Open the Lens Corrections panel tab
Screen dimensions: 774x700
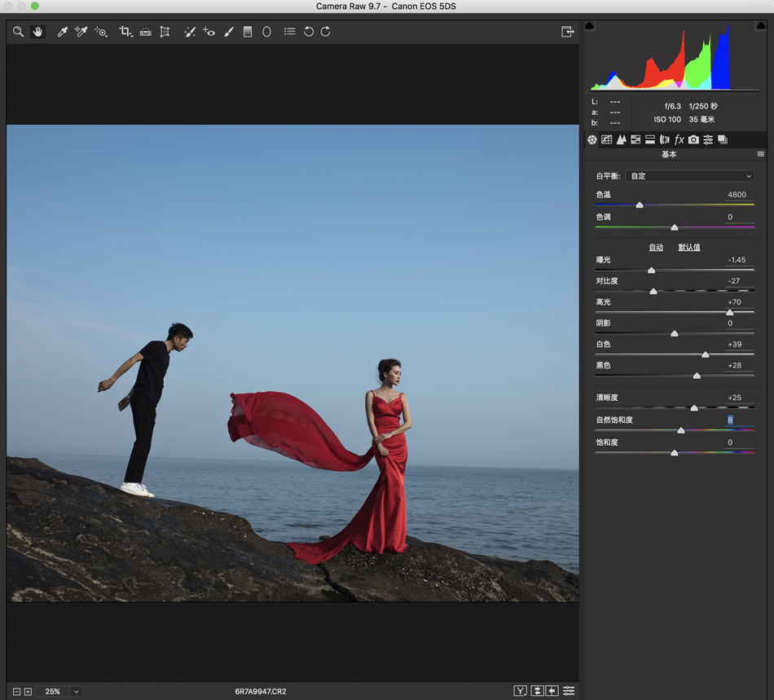pyautogui.click(x=664, y=139)
